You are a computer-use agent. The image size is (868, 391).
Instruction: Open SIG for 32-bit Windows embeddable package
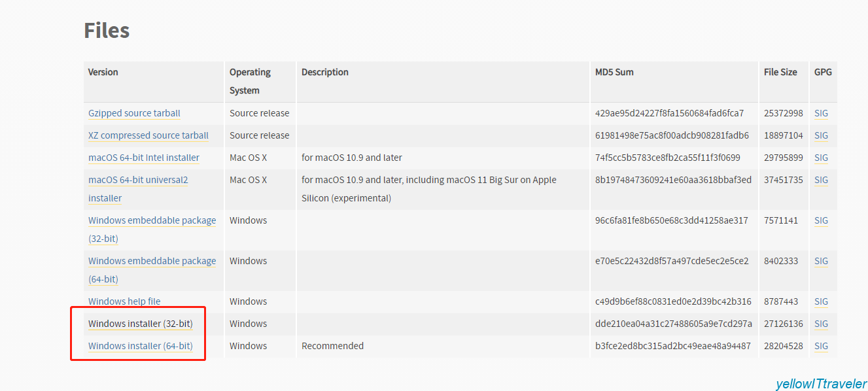click(x=821, y=220)
